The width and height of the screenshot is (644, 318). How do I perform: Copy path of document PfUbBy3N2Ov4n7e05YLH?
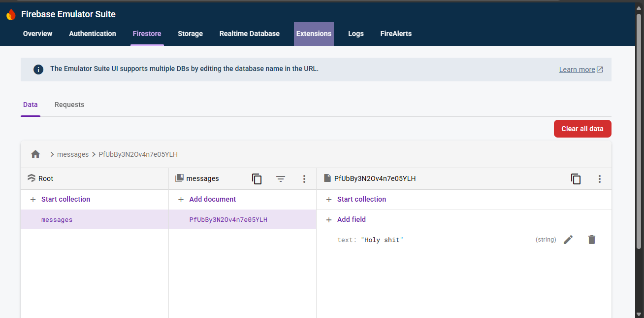(x=576, y=179)
